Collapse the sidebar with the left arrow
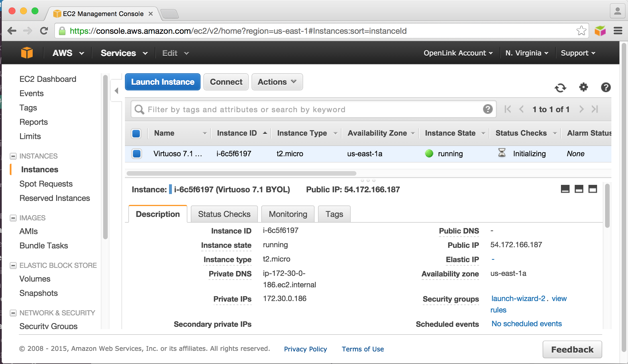628x364 pixels. pos(116,91)
